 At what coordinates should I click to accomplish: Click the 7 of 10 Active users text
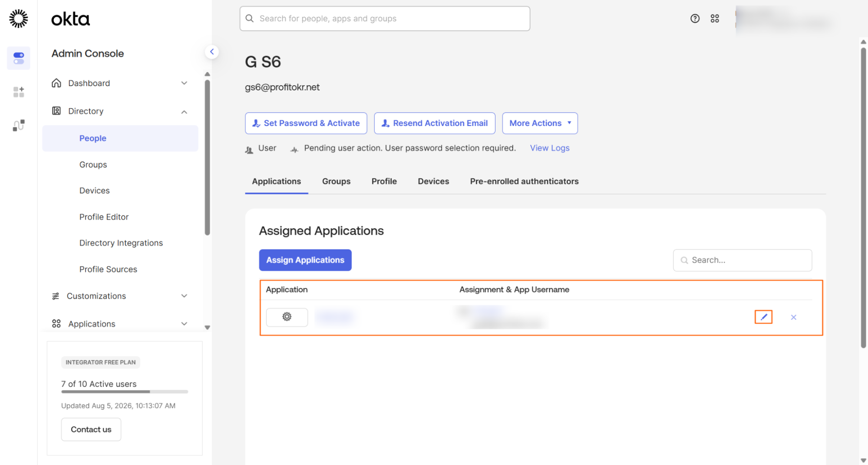(99, 384)
